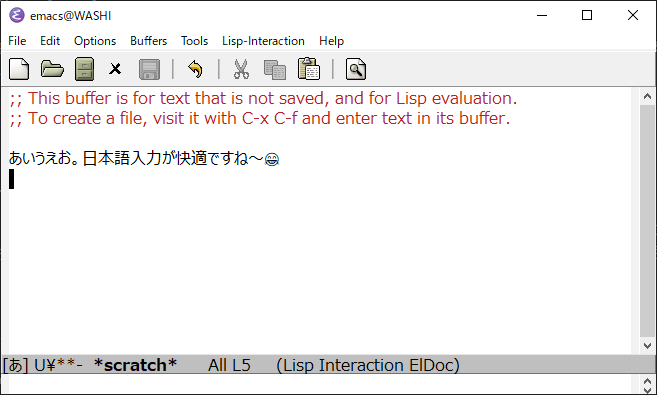Click the scroll down arrow of buffer scrollbar
This screenshot has width=657, height=395.
point(647,346)
